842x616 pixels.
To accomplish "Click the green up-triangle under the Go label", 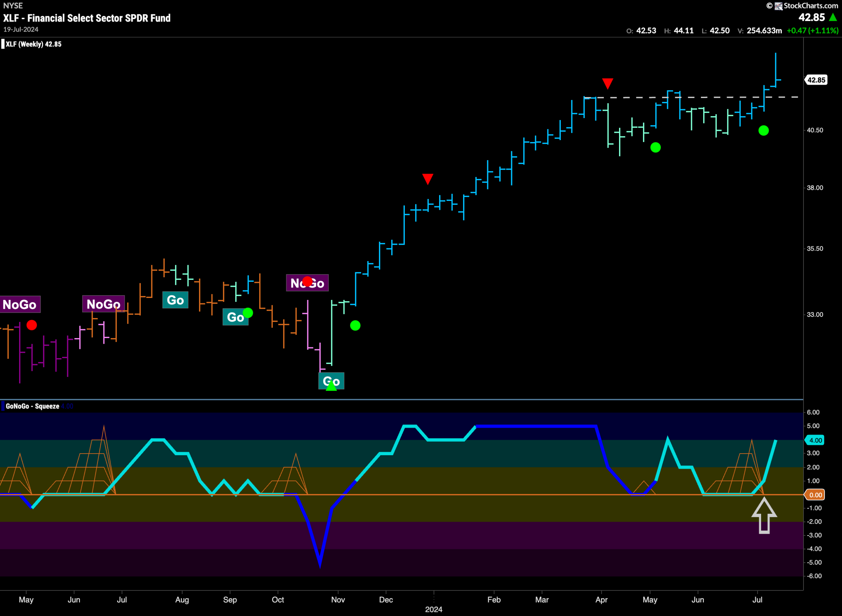I will pyautogui.click(x=331, y=386).
